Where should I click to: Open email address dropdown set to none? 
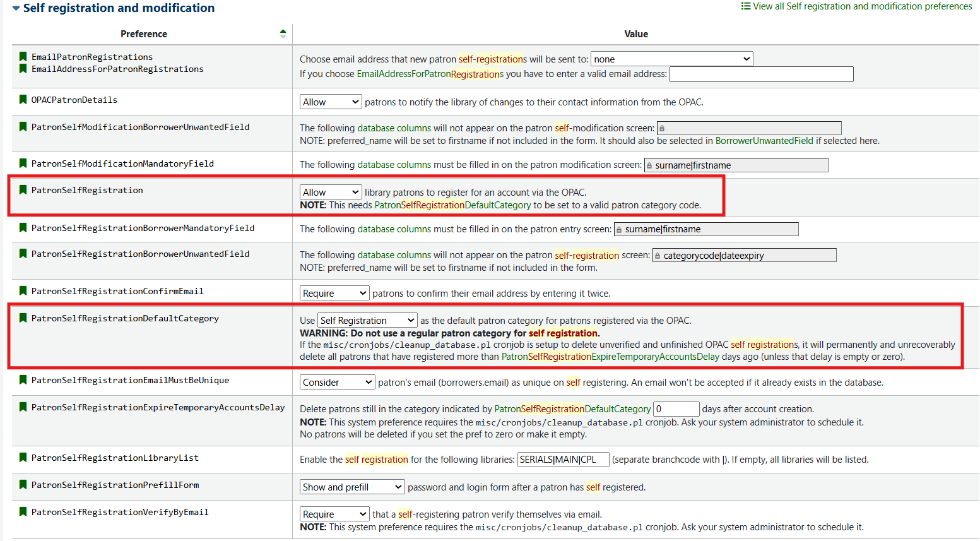[x=671, y=59]
